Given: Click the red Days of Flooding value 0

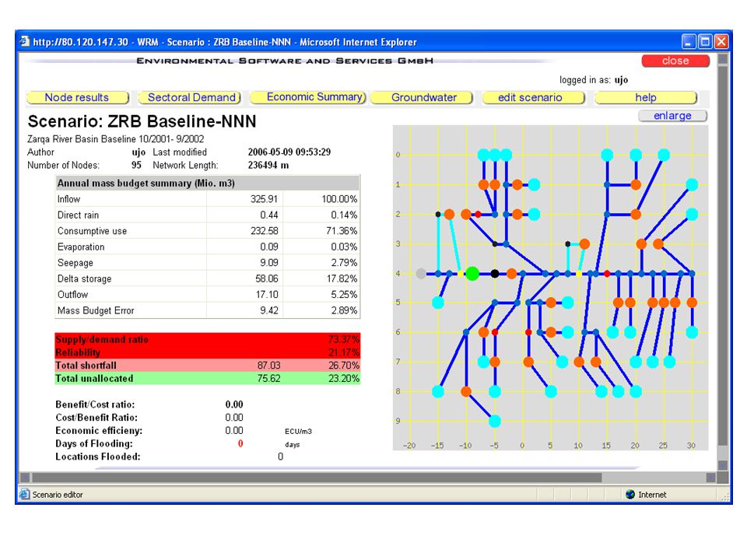Looking at the screenshot, I should click(x=240, y=443).
